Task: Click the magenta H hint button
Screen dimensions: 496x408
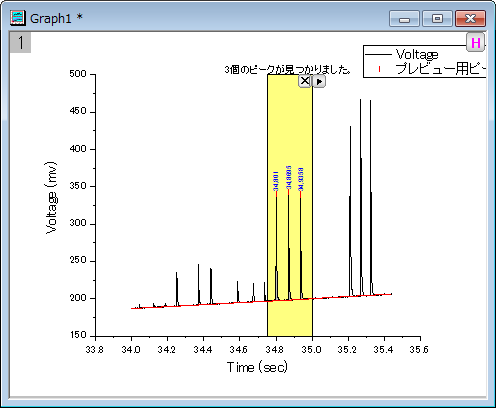Action: [475, 43]
